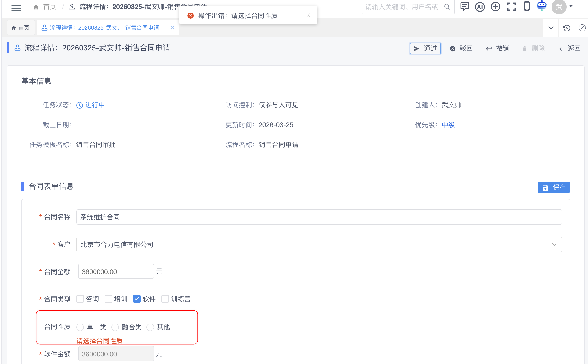588x364 pixels.
Task: Expand the user avatar dropdown arrow
Action: point(571,6)
